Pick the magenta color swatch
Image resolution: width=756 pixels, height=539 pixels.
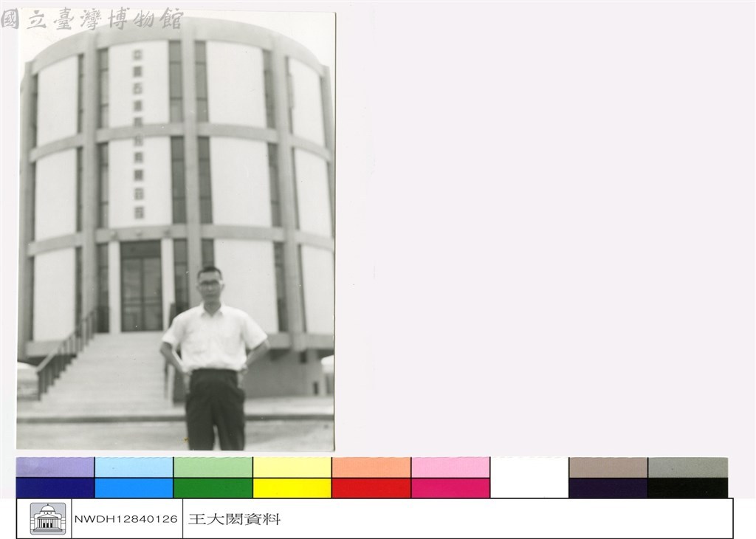[450, 488]
